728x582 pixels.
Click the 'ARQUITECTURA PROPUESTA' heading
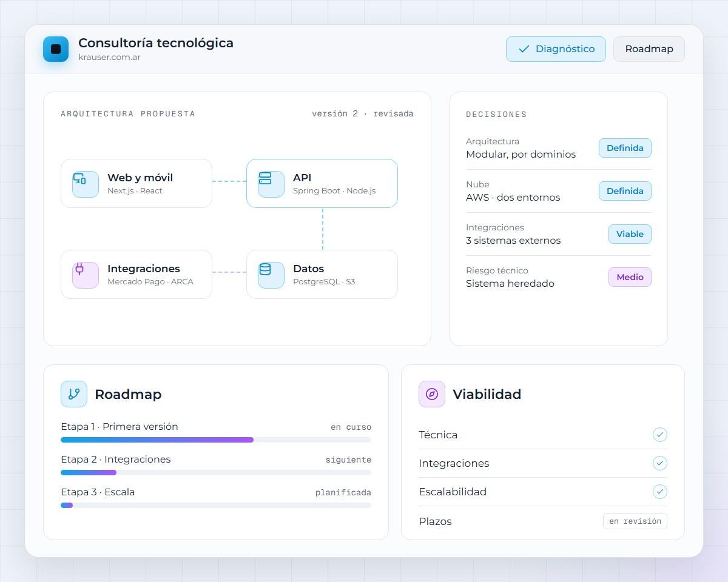[128, 114]
